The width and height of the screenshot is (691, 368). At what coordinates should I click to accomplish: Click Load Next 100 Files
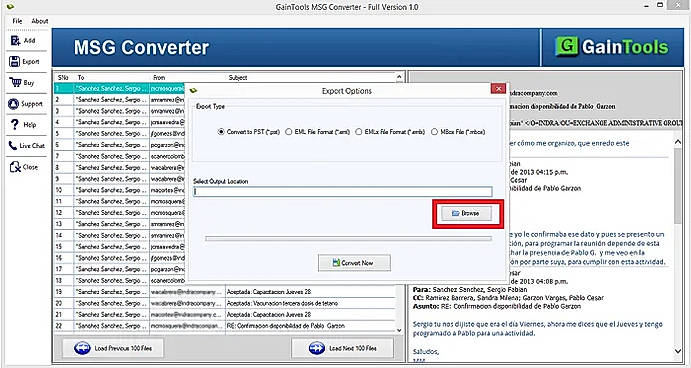click(x=342, y=348)
